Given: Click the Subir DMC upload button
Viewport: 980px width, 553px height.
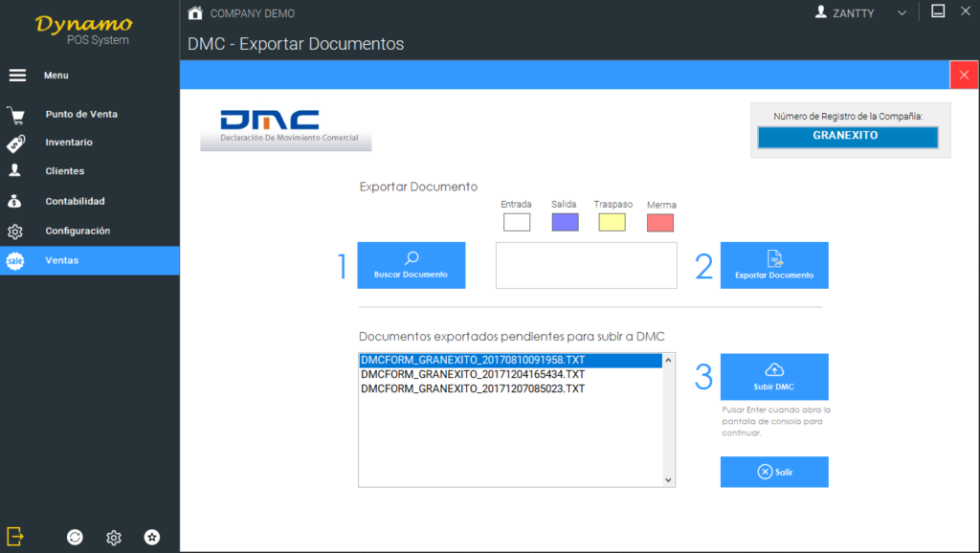Looking at the screenshot, I should pyautogui.click(x=773, y=377).
